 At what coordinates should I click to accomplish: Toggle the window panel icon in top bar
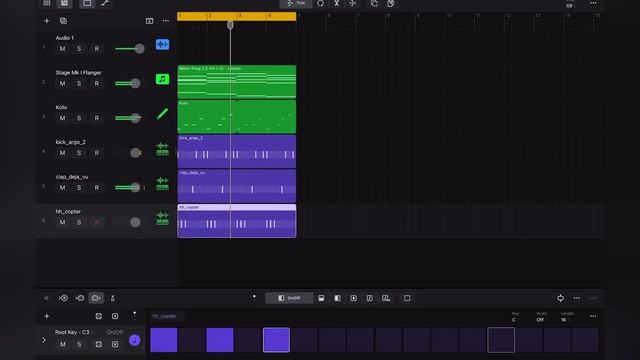[x=87, y=3]
